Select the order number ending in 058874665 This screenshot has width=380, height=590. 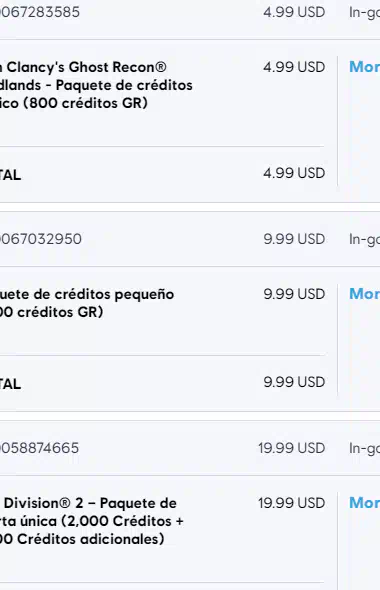[x=39, y=448]
